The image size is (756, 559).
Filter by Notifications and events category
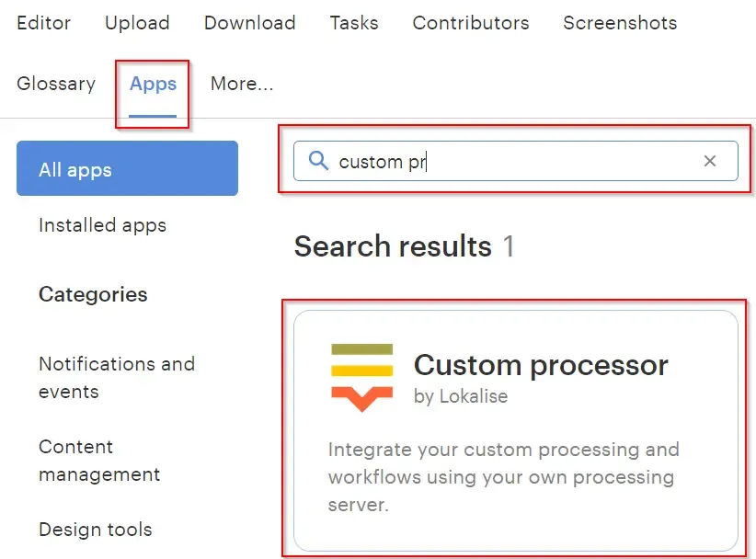tap(117, 378)
